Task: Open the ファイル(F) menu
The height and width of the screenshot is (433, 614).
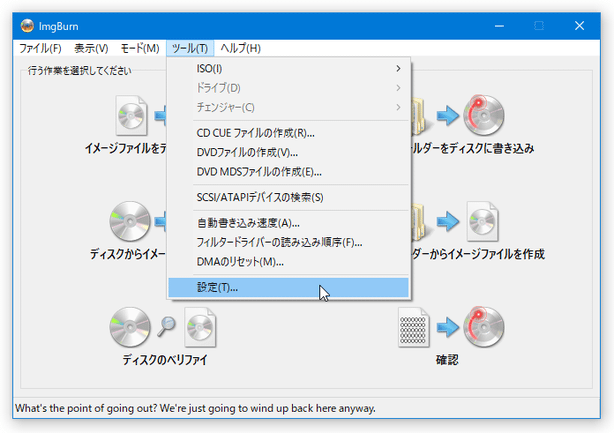Action: point(40,48)
